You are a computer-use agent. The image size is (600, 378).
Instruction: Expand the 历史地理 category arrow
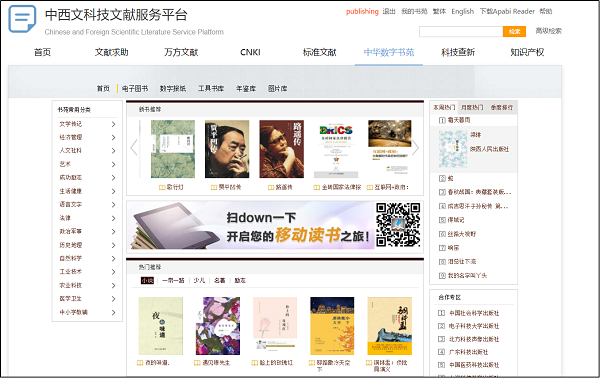tap(113, 245)
